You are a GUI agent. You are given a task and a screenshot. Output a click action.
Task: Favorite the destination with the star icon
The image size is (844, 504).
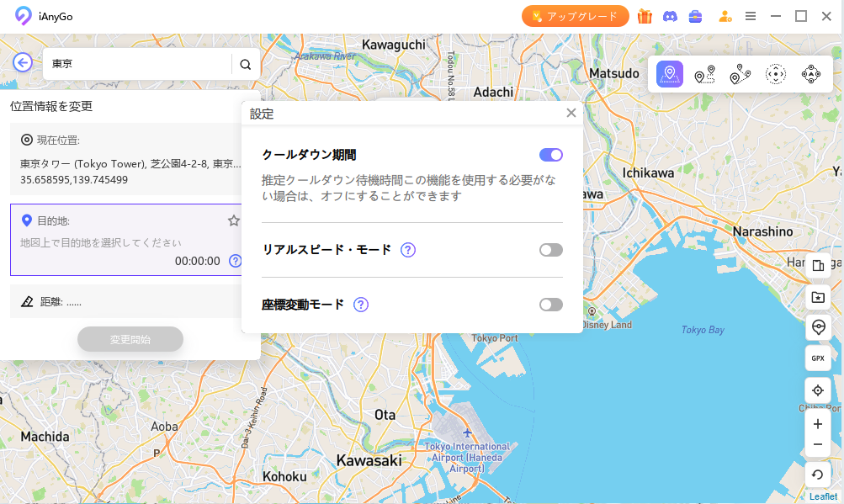point(234,220)
